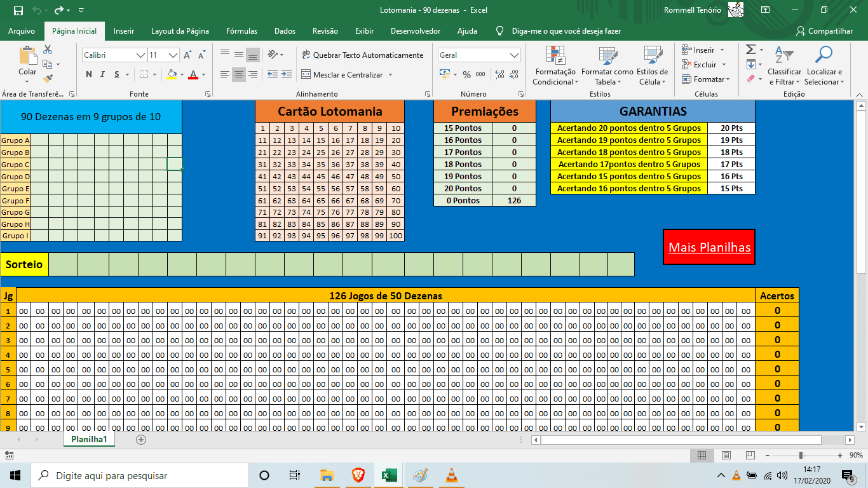
Task: Open the Geral number format dropdown
Action: tap(515, 55)
